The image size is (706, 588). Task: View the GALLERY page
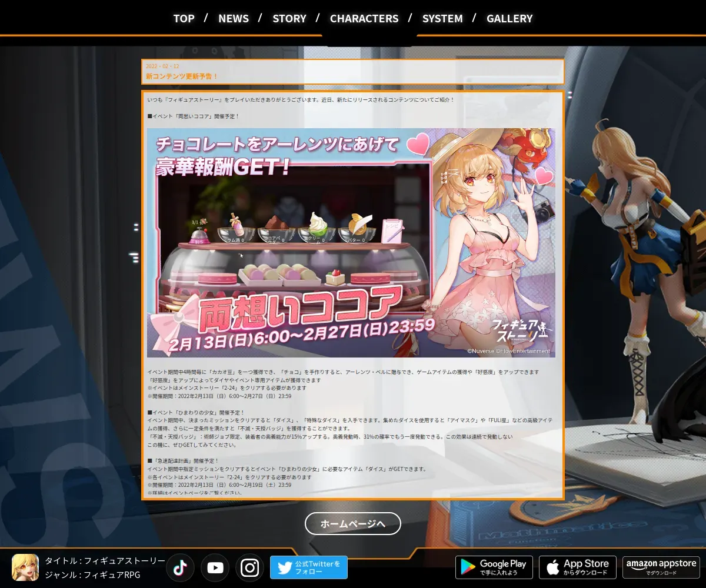pyautogui.click(x=509, y=18)
